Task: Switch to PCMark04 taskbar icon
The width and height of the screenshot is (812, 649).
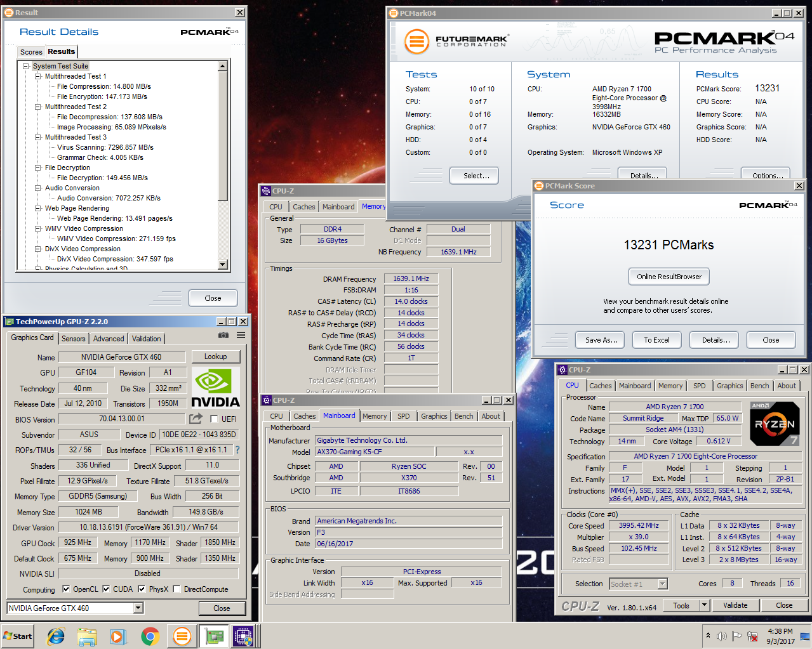Action: [182, 636]
